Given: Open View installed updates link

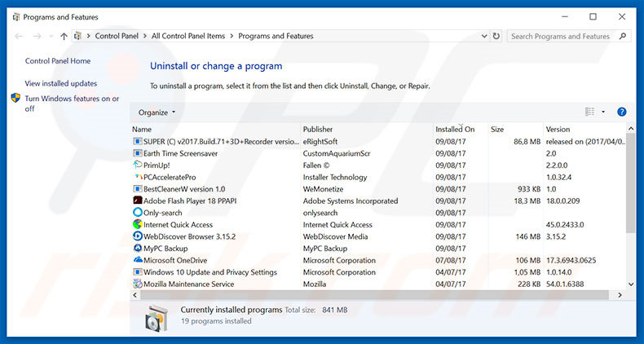Looking at the screenshot, I should (x=61, y=83).
